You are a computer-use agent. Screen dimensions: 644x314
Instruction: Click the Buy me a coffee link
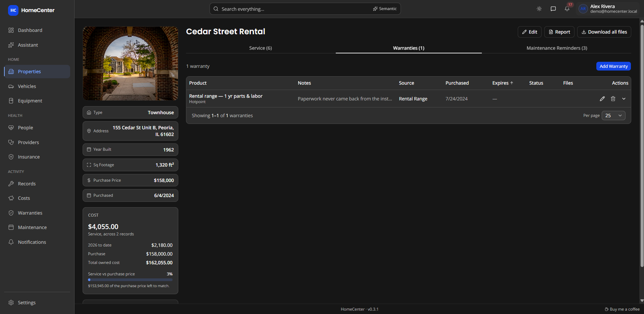(622, 309)
